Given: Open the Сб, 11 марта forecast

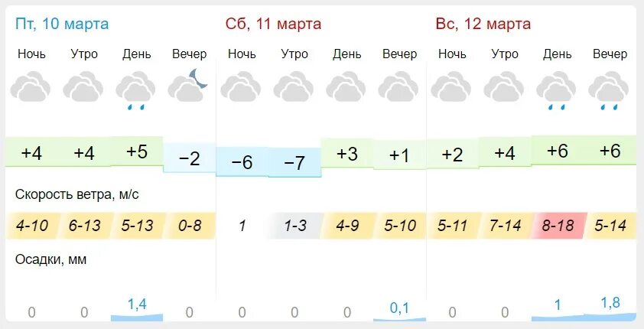Looking at the screenshot, I should click(x=273, y=24).
